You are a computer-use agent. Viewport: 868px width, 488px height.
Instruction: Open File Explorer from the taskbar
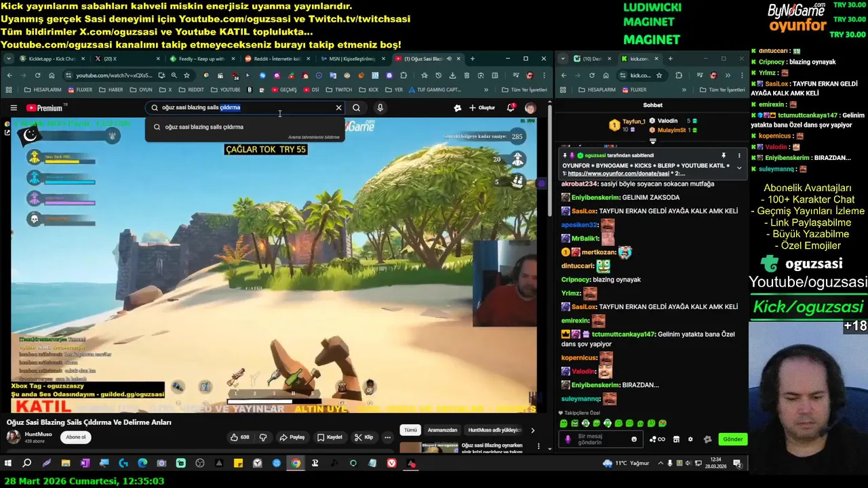point(66,464)
